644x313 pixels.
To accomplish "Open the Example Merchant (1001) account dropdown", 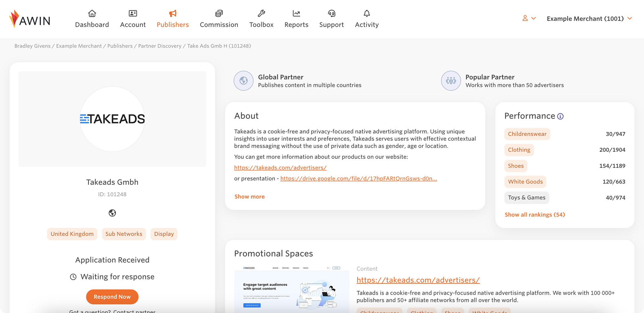I will [x=589, y=18].
